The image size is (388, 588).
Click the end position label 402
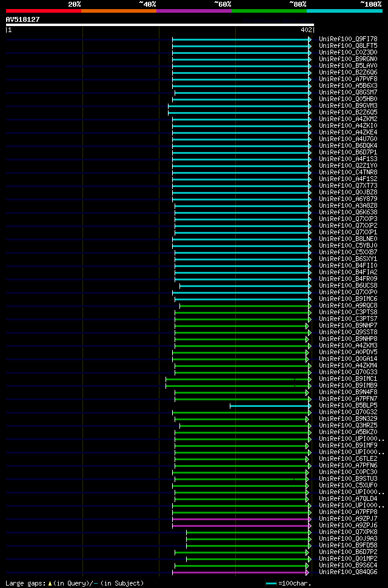coord(306,30)
